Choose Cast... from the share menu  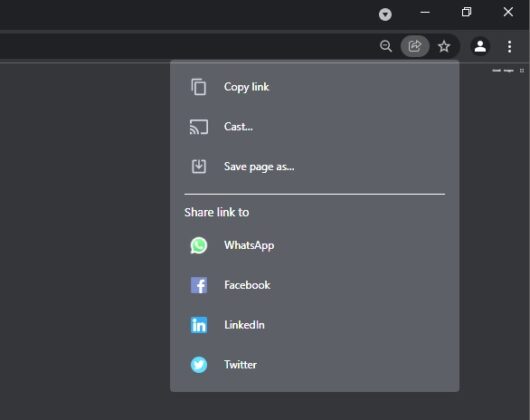[315, 127]
